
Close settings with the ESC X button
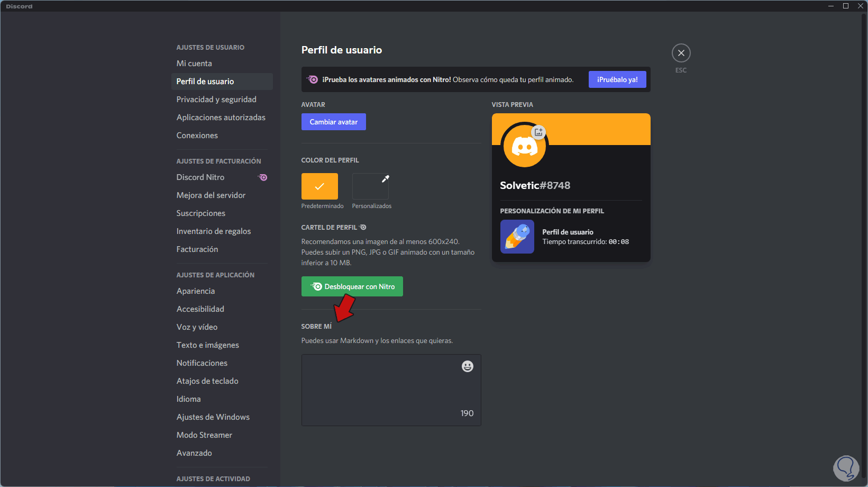681,53
